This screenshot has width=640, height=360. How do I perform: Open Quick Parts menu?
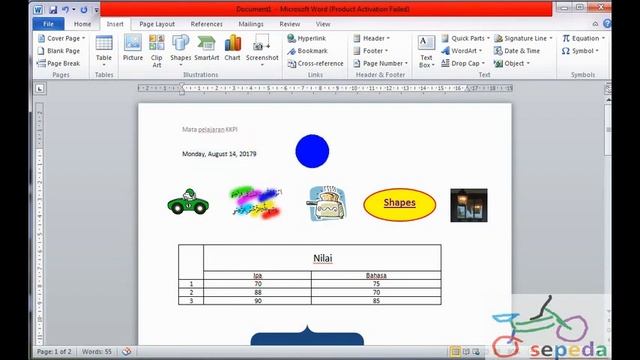pyautogui.click(x=465, y=38)
